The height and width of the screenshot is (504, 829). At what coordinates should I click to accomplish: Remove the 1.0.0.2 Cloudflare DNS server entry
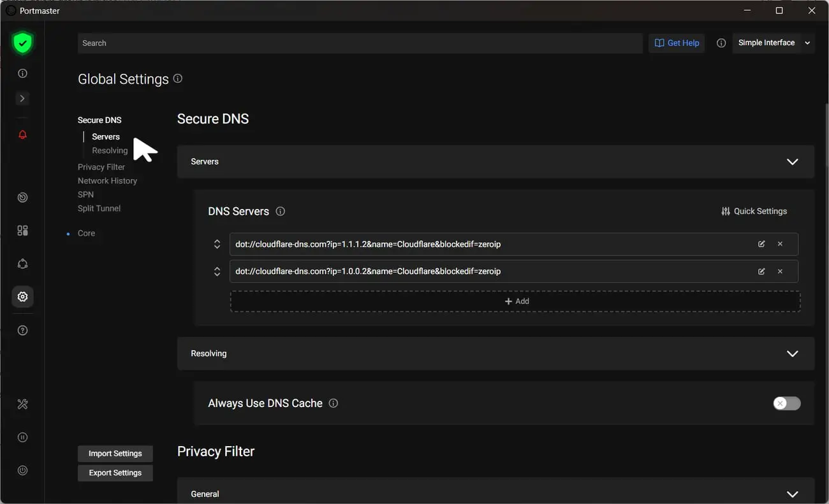pos(780,271)
